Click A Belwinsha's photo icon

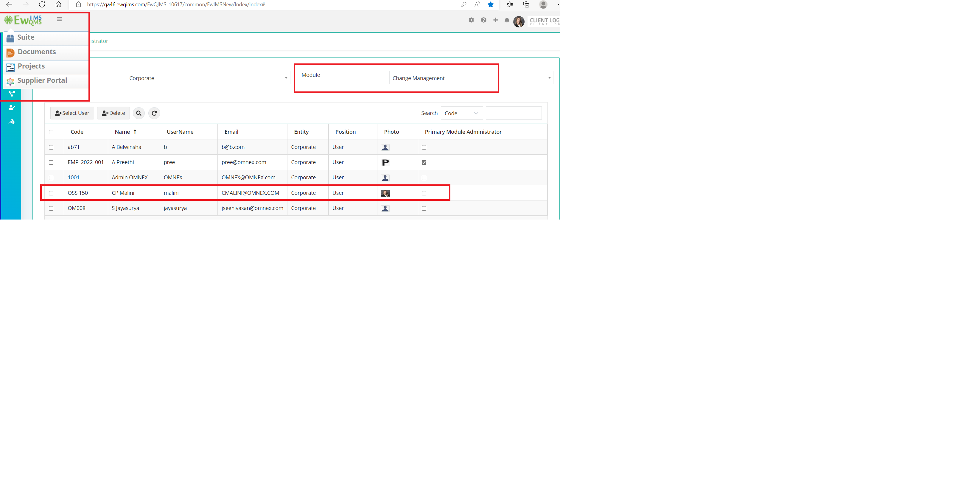[385, 147]
